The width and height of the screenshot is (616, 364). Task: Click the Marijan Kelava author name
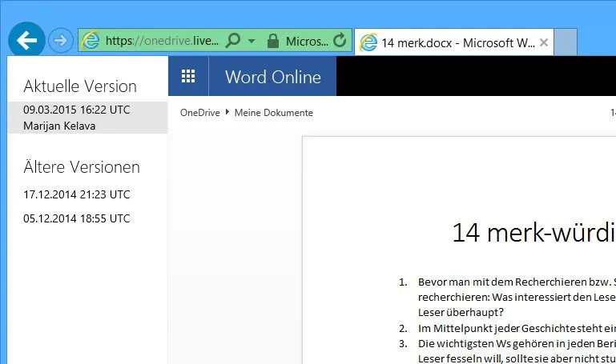point(59,126)
